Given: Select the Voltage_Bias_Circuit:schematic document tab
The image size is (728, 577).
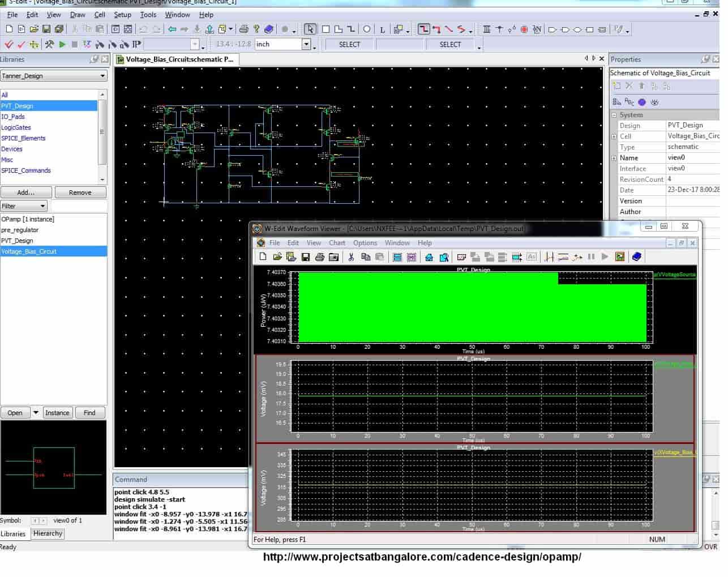Looking at the screenshot, I should coord(177,59).
